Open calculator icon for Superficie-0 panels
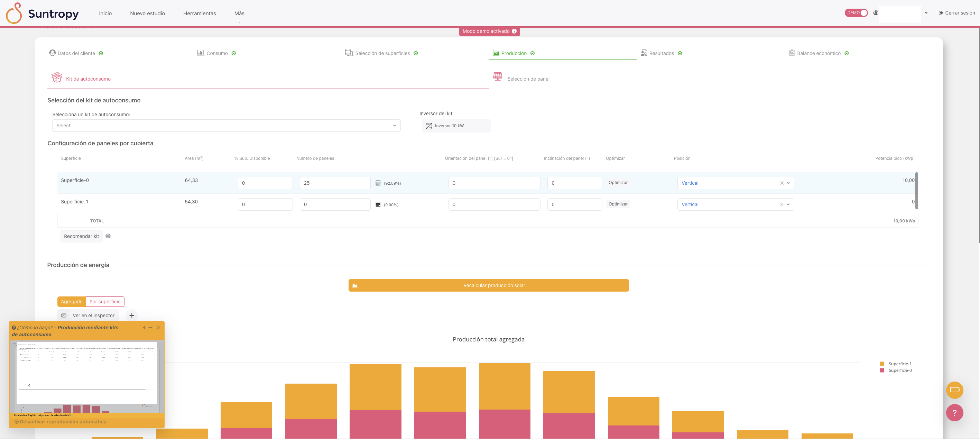 (x=378, y=183)
